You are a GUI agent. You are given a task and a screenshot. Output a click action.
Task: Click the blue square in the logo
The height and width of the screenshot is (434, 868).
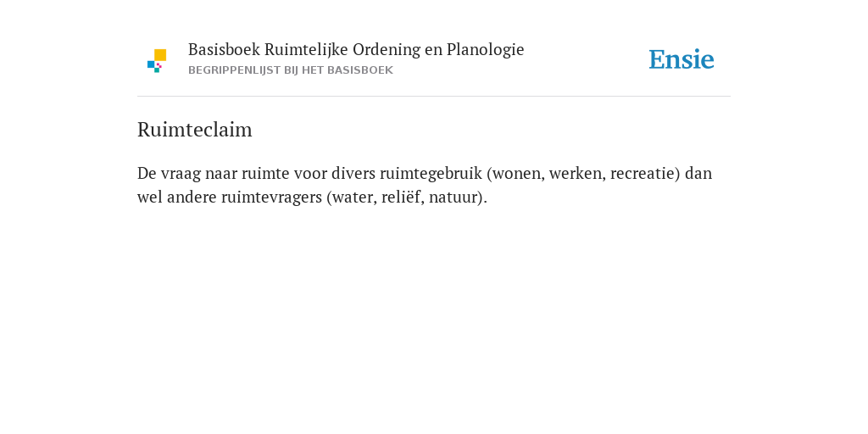pos(151,64)
